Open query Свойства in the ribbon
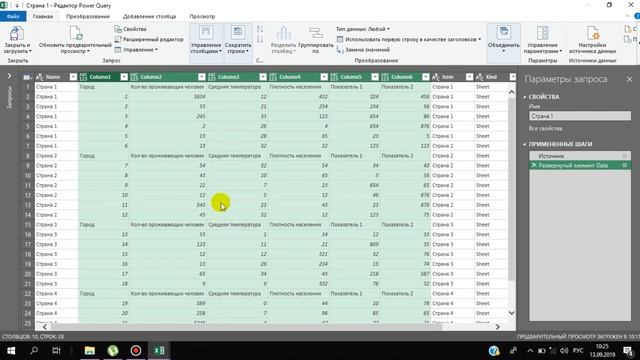This screenshot has width=640, height=360. tap(130, 29)
